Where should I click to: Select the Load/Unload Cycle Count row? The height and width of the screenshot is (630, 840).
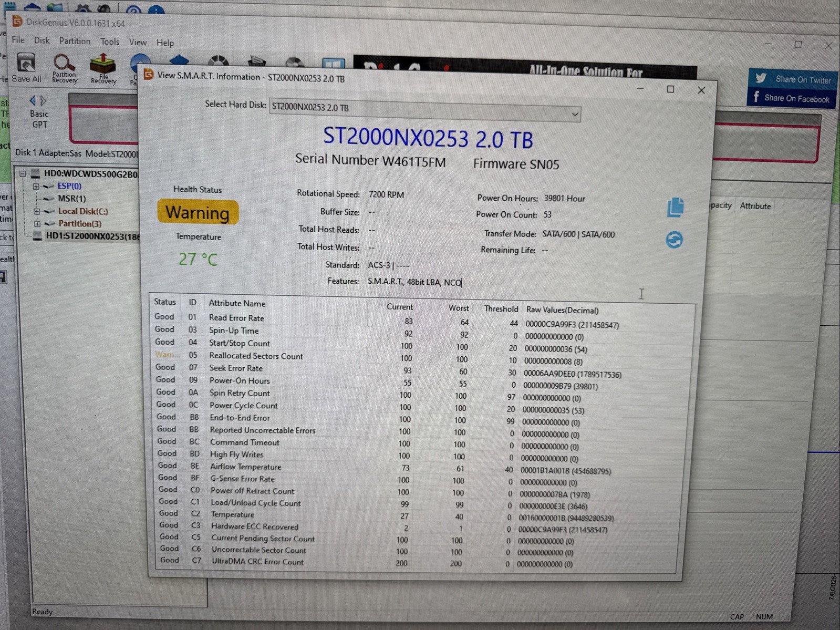pos(418,504)
